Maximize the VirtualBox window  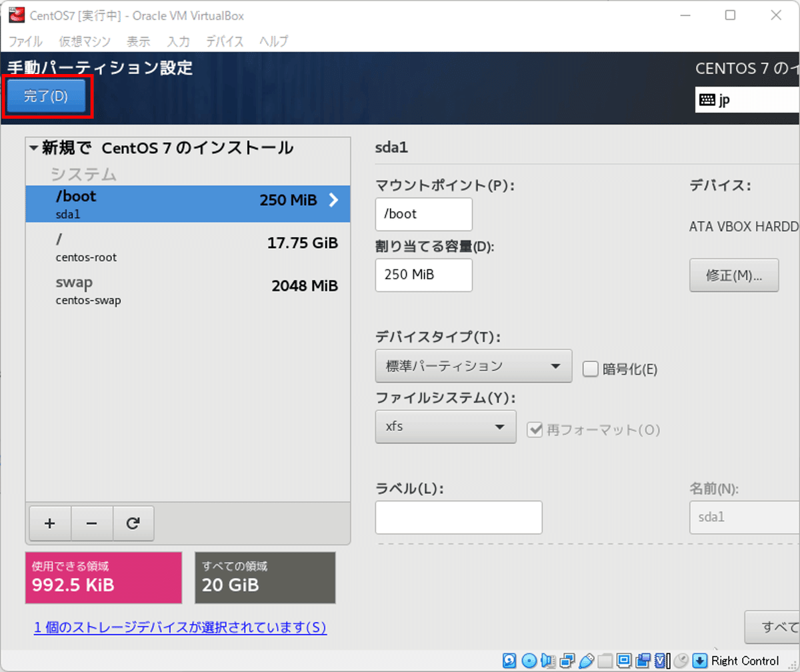[x=730, y=15]
